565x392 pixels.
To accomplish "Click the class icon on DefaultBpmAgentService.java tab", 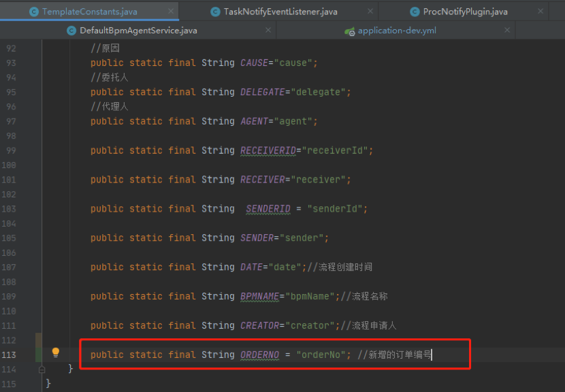I will [x=71, y=31].
